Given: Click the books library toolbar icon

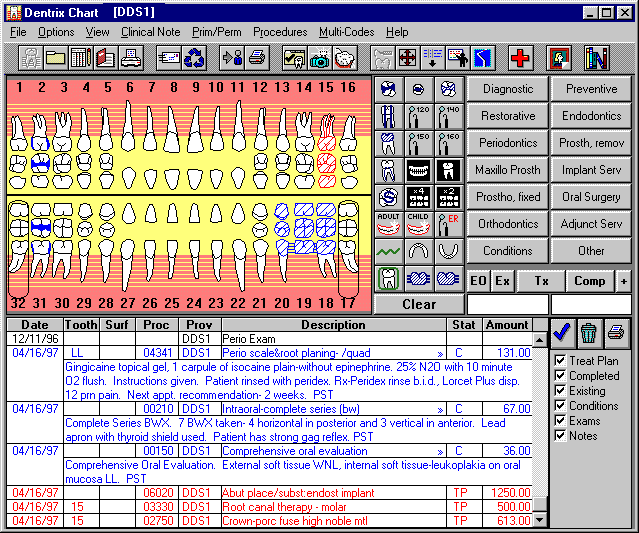Looking at the screenshot, I should pyautogui.click(x=596, y=58).
